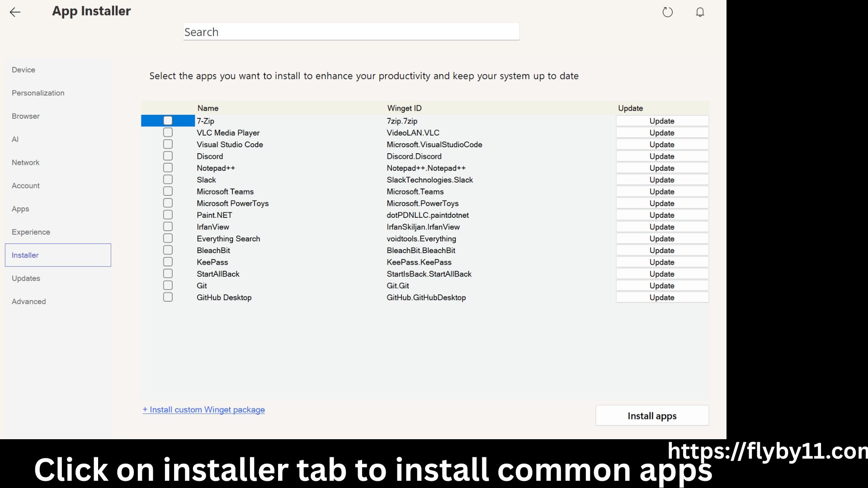Open notifications with the bell icon
868x488 pixels.
[x=700, y=12]
